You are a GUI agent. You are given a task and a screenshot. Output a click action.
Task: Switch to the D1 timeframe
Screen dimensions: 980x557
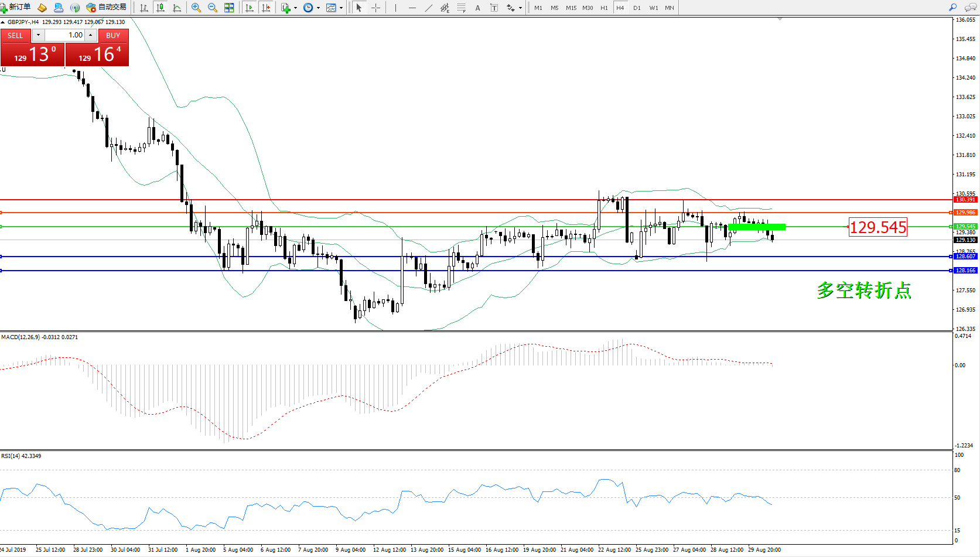pos(637,8)
